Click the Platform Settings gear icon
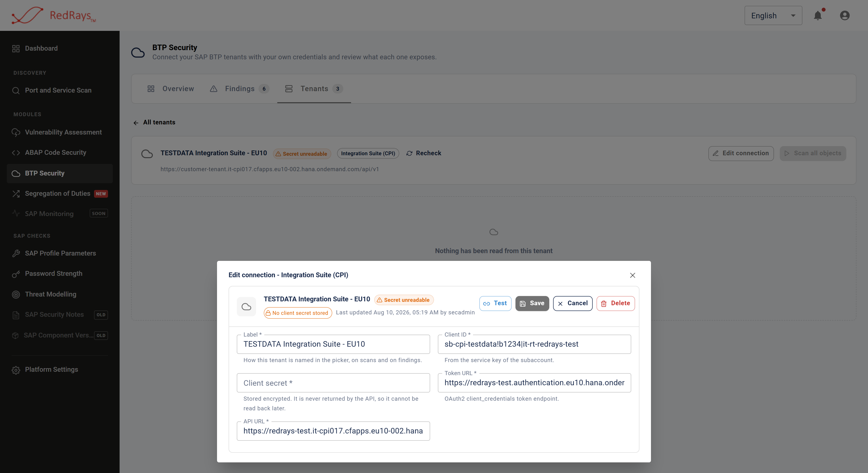The height and width of the screenshot is (473, 868). pyautogui.click(x=16, y=370)
